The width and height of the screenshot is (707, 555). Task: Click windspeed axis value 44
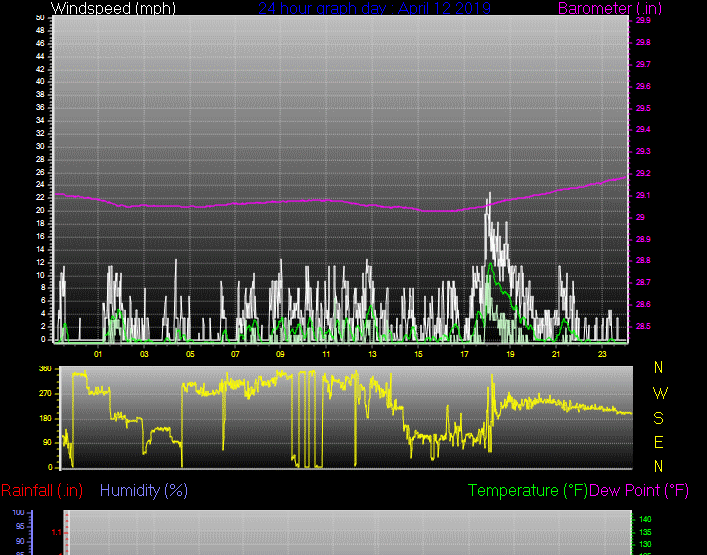click(40, 56)
